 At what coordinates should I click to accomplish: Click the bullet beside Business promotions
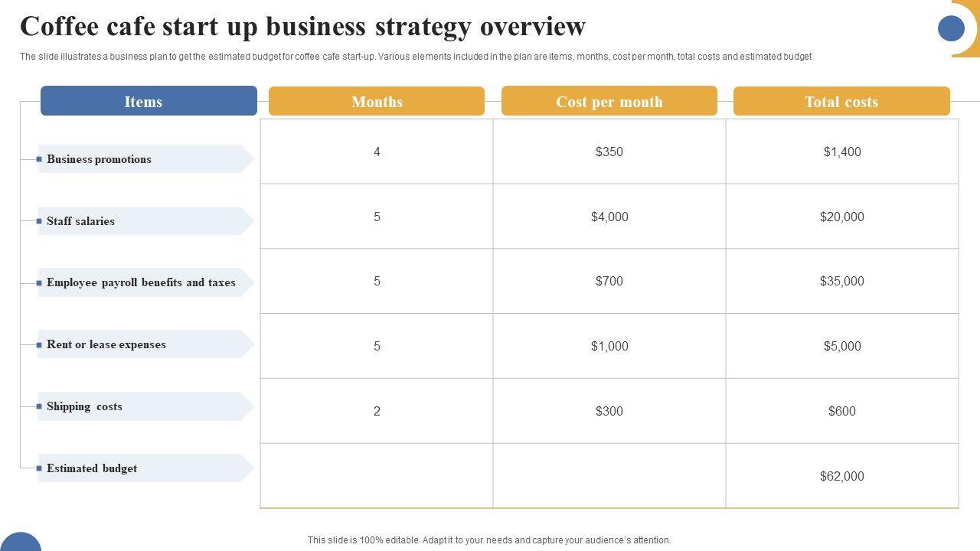pos(39,159)
